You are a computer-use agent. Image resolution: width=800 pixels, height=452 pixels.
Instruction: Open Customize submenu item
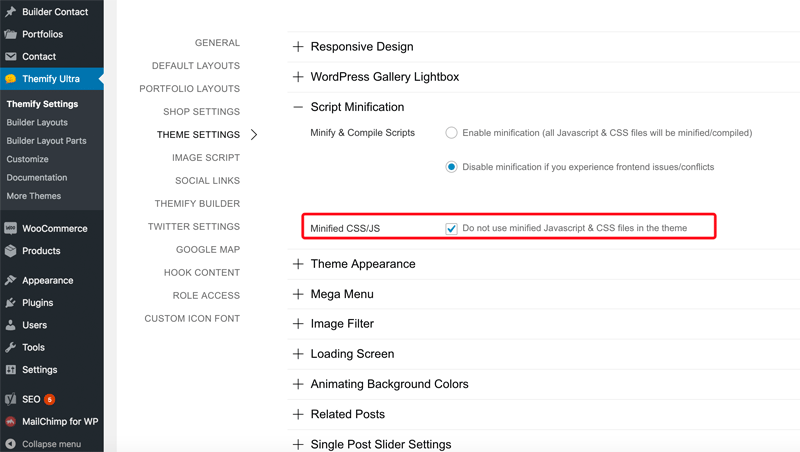(x=28, y=159)
